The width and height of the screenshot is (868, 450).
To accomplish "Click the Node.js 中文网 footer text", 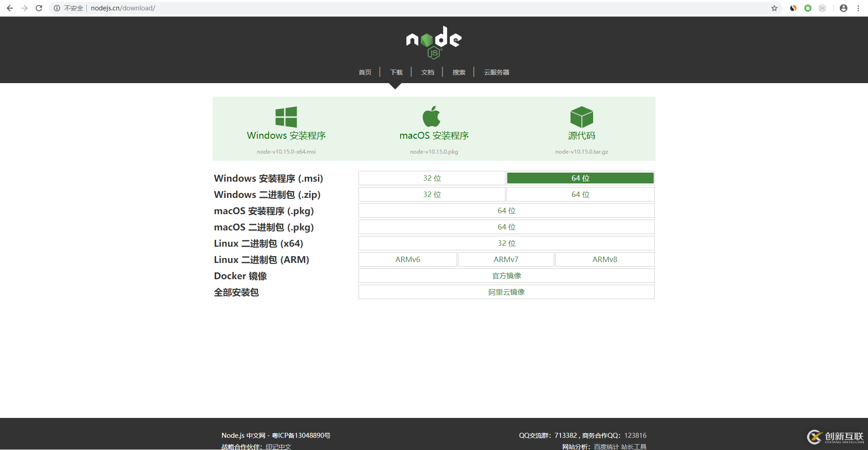I will tap(243, 436).
